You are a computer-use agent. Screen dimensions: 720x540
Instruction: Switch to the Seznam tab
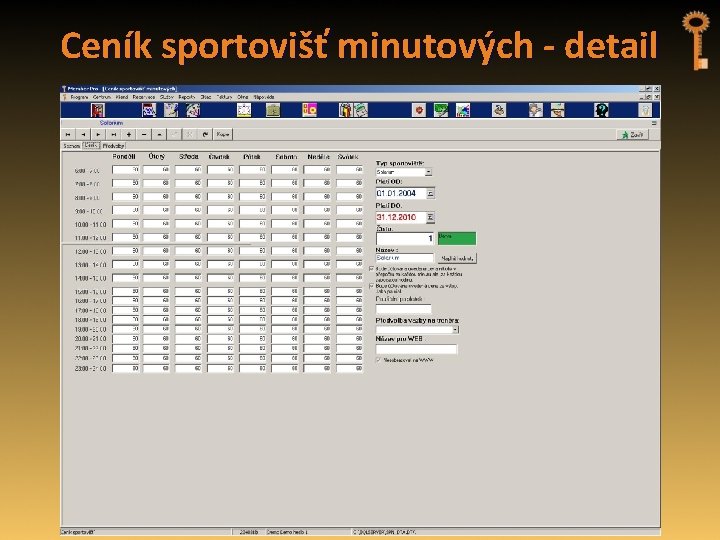point(72,146)
